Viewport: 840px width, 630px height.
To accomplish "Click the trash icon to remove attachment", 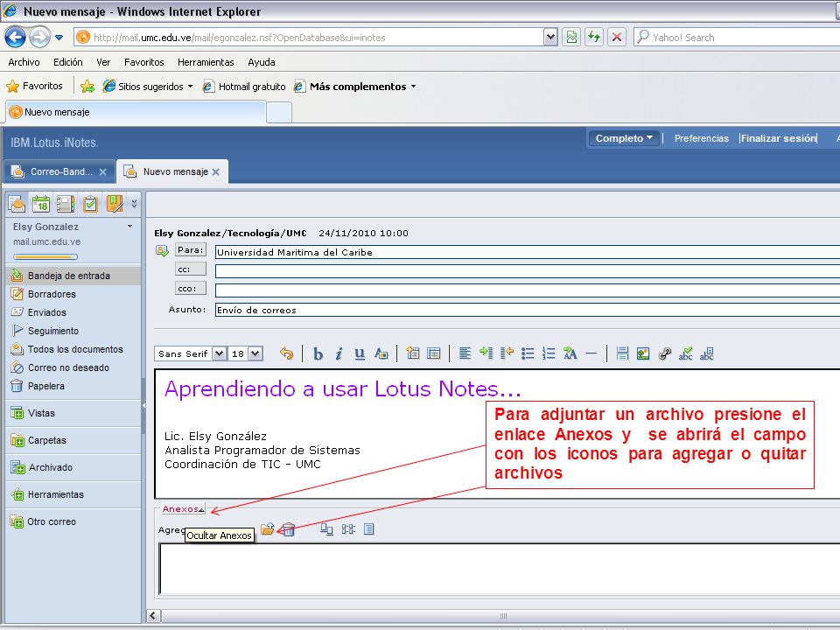I will coord(288,530).
